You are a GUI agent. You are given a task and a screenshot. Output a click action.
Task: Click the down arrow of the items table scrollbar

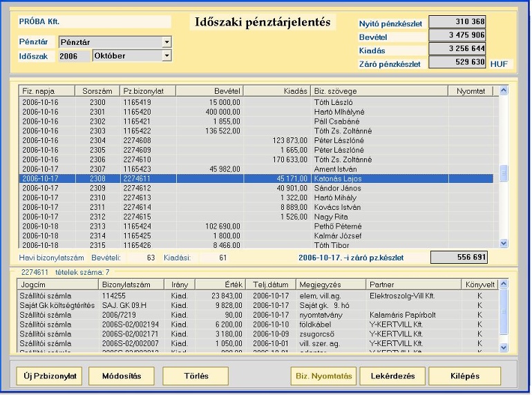[x=504, y=347]
